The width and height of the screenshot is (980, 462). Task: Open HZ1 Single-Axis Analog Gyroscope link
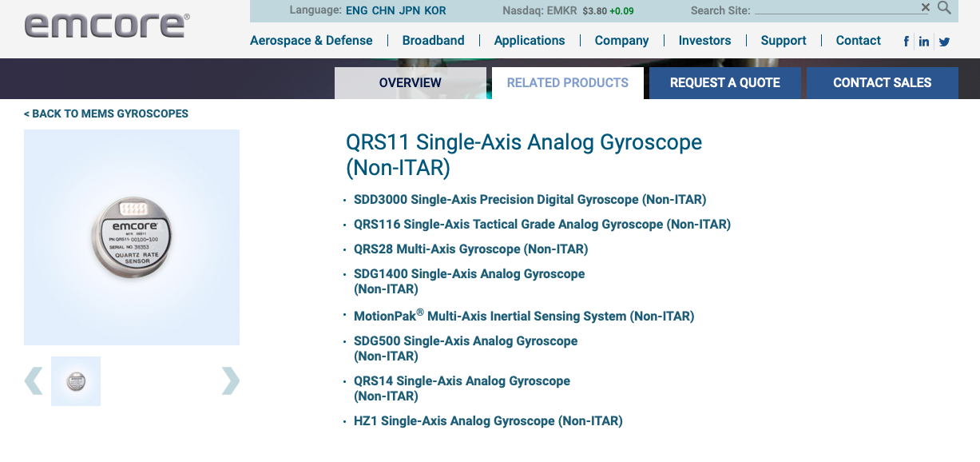(x=488, y=421)
